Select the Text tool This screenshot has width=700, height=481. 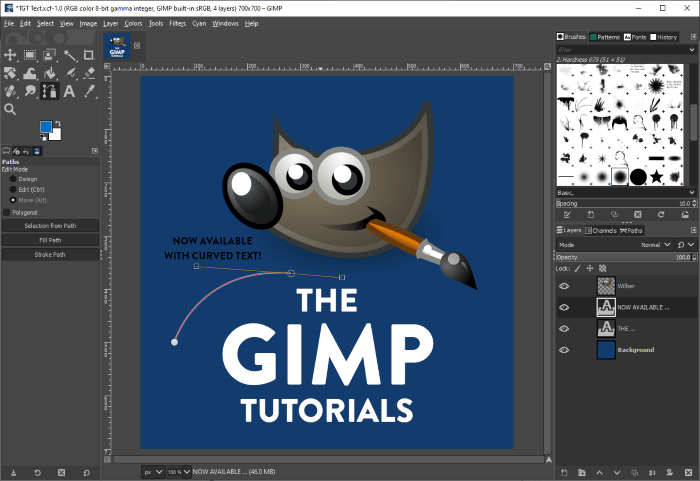(69, 91)
